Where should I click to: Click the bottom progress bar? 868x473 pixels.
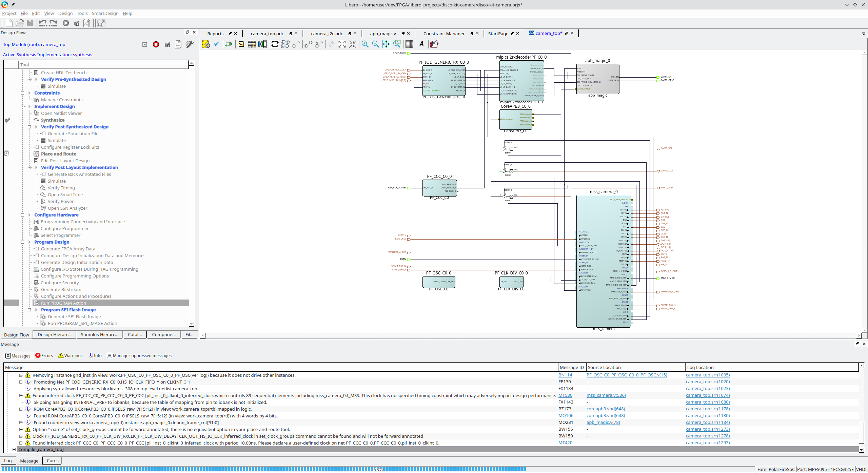[x=378, y=469]
